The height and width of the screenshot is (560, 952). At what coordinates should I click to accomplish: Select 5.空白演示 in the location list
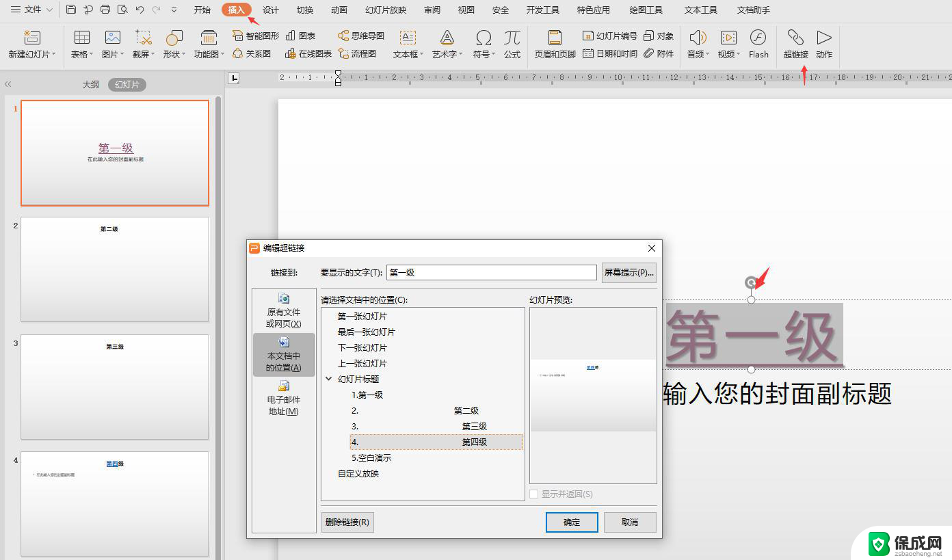click(x=371, y=457)
